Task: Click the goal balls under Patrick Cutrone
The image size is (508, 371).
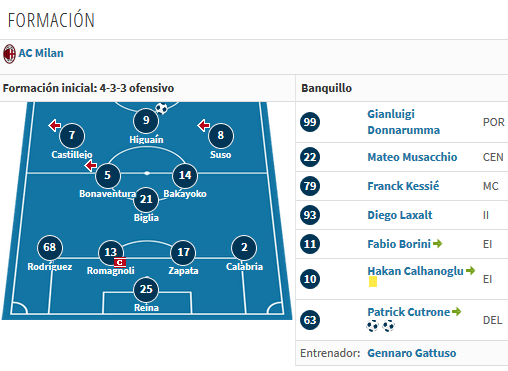Action: click(x=380, y=326)
